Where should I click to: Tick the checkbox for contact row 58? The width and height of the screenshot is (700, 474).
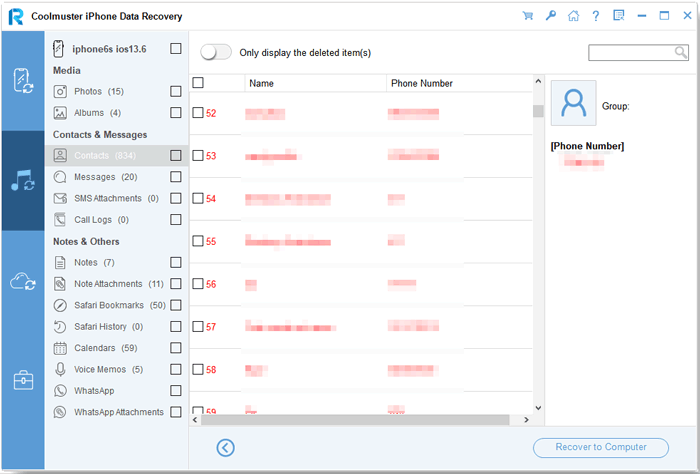point(198,369)
